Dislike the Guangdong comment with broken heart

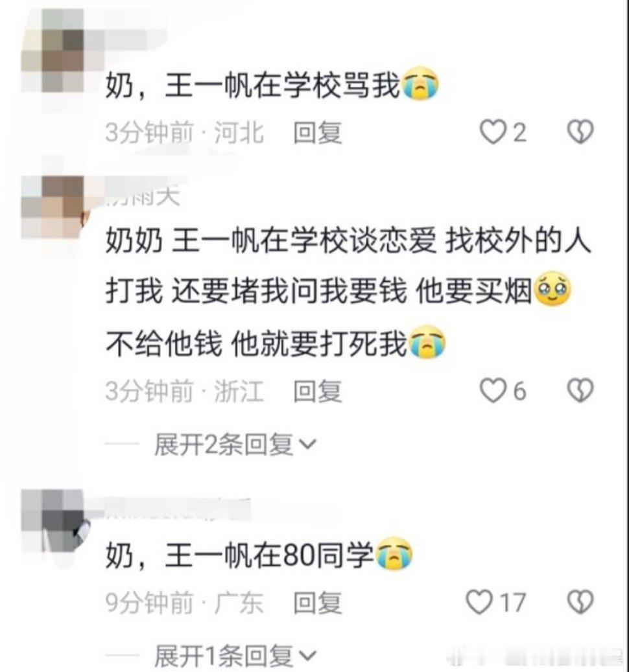click(x=580, y=602)
